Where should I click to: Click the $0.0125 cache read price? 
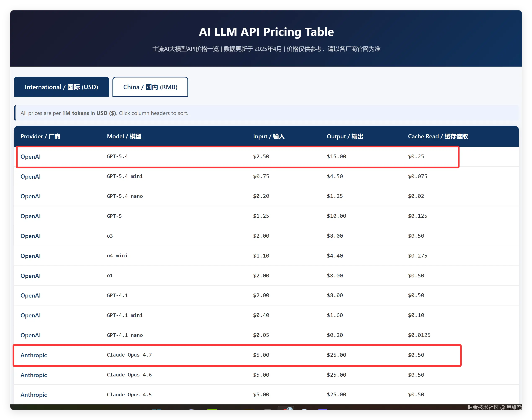(x=419, y=335)
